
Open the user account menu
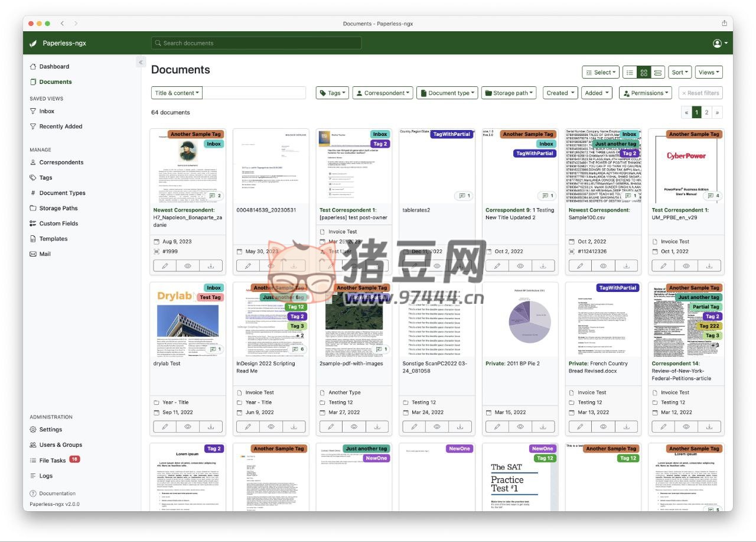[720, 43]
